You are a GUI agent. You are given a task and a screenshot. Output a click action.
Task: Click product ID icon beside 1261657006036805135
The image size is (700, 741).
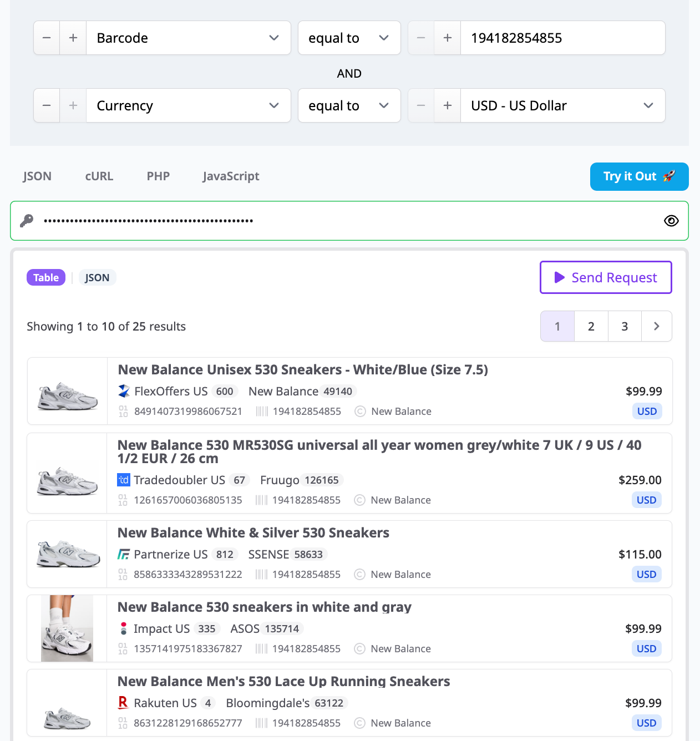pyautogui.click(x=123, y=500)
